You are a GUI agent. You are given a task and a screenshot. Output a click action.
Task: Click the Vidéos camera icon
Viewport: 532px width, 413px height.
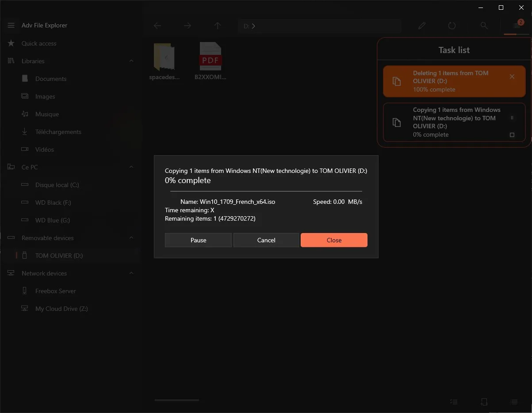pyautogui.click(x=25, y=149)
